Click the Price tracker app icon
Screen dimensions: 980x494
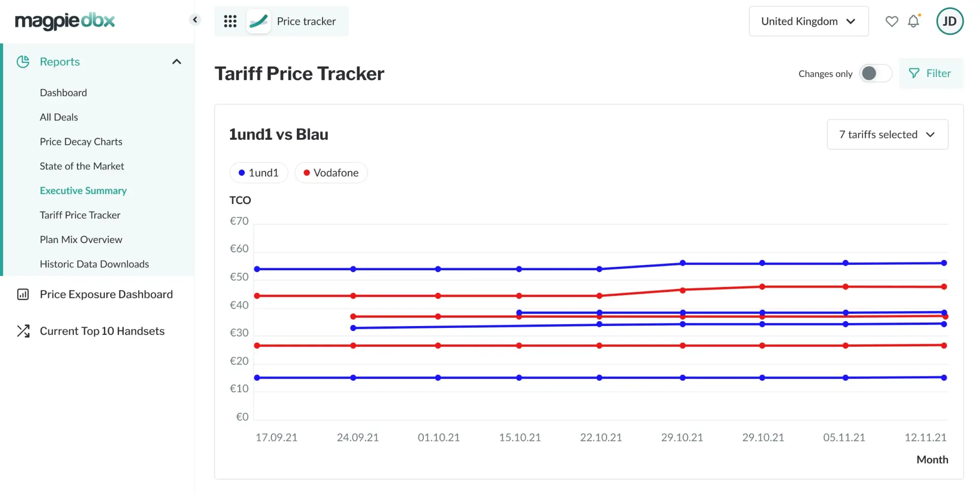[258, 21]
